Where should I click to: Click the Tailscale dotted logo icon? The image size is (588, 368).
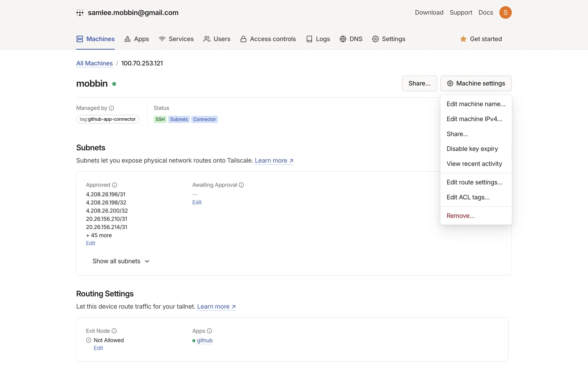pos(80,13)
